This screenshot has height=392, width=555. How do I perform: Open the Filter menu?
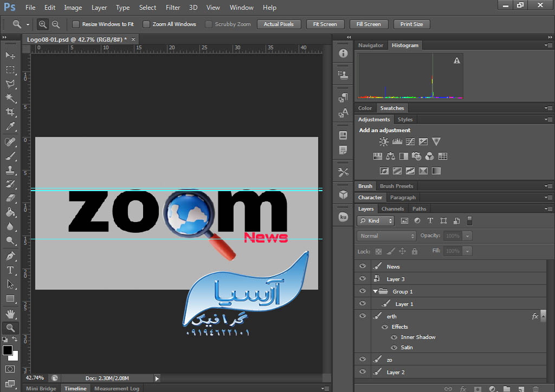click(173, 8)
